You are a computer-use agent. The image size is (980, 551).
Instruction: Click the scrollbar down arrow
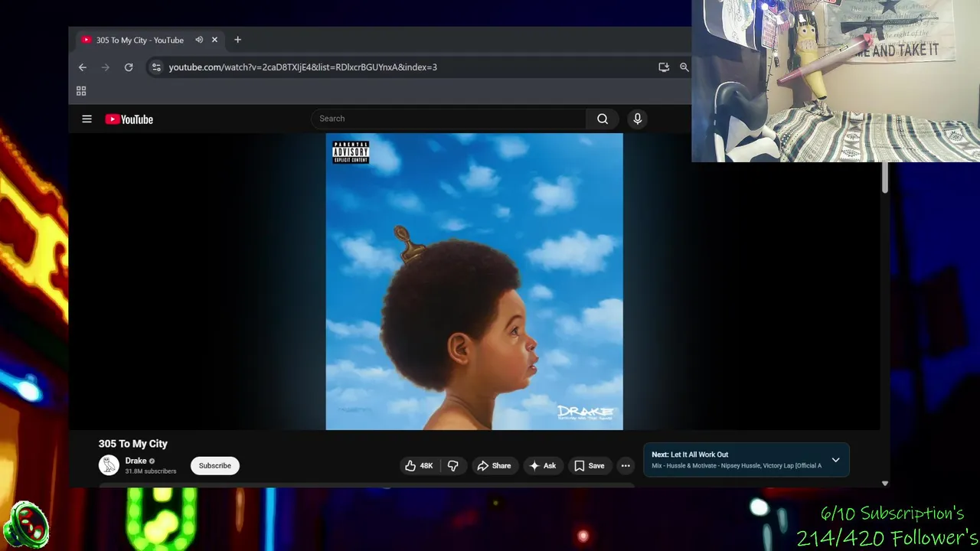[x=884, y=484]
